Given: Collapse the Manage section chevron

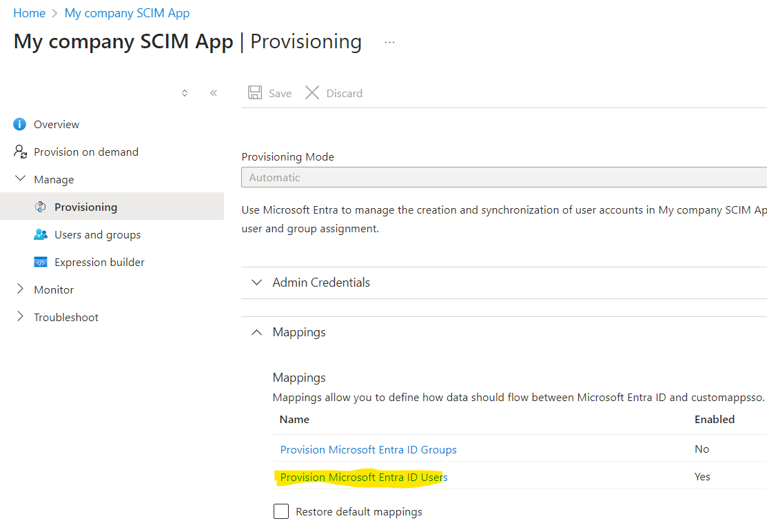Looking at the screenshot, I should point(20,178).
